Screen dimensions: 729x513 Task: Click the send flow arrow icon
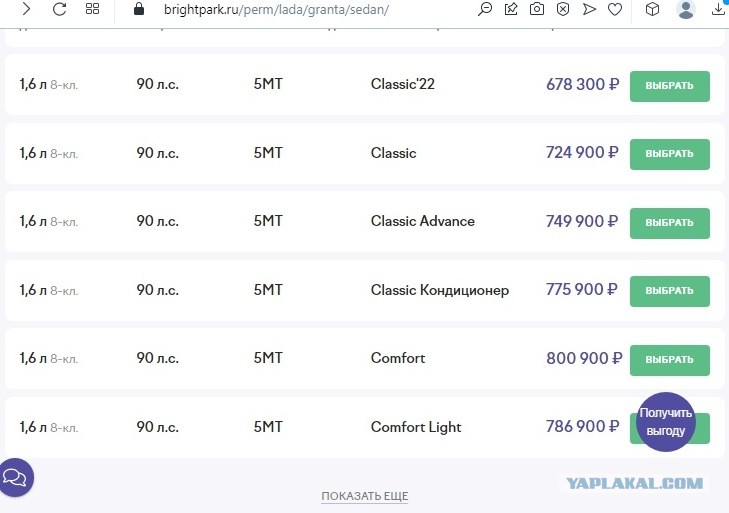[589, 9]
